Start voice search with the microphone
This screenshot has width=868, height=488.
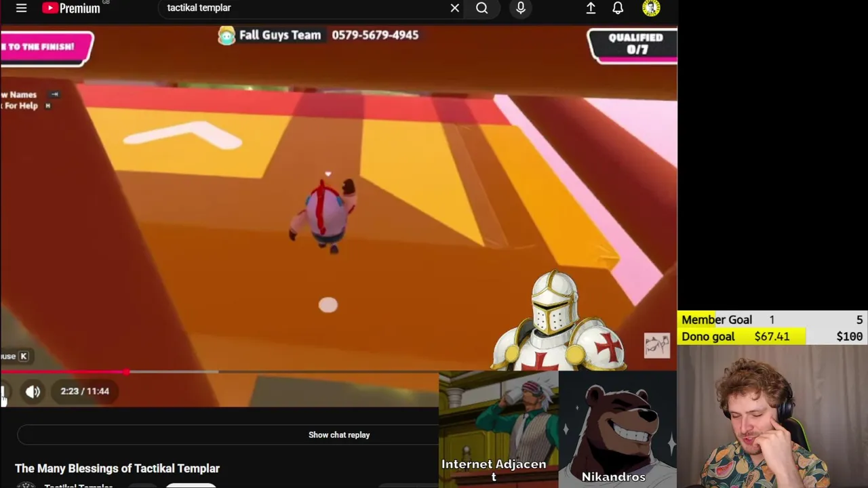click(x=521, y=8)
